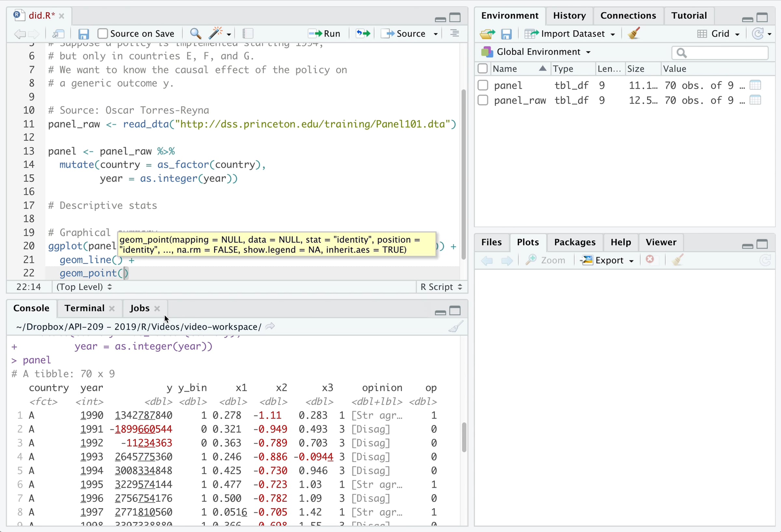Click the Run button
Viewport: 781px width, 532px height.
(325, 33)
